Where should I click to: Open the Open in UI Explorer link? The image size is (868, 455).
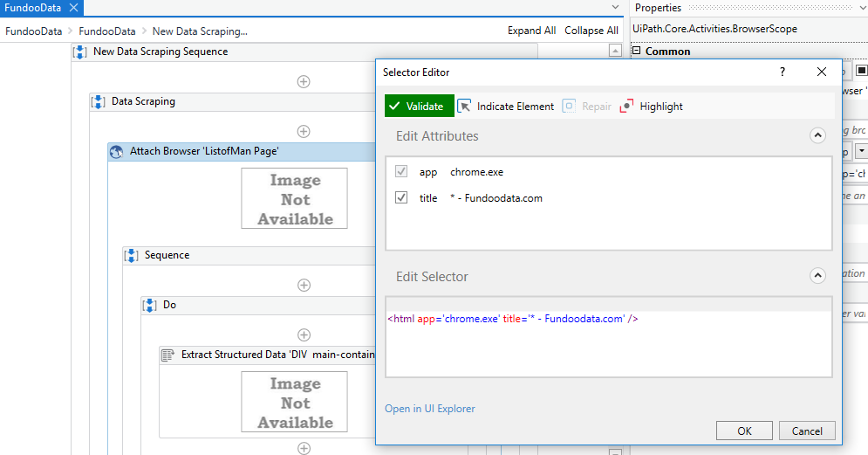pos(429,409)
